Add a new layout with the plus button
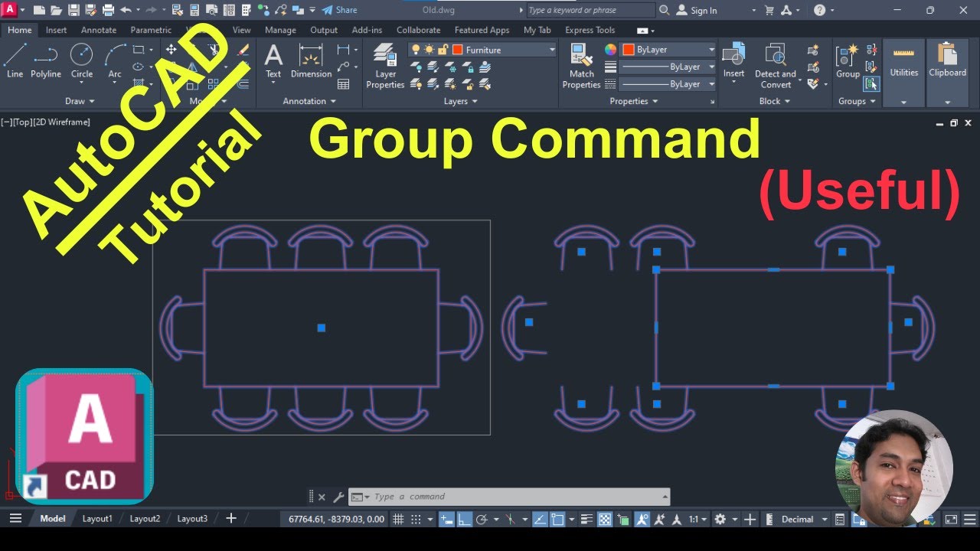 (230, 518)
